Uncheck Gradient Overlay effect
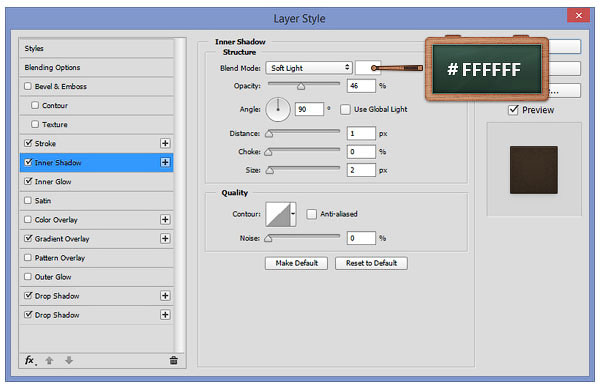This screenshot has width=600, height=388. tap(28, 238)
